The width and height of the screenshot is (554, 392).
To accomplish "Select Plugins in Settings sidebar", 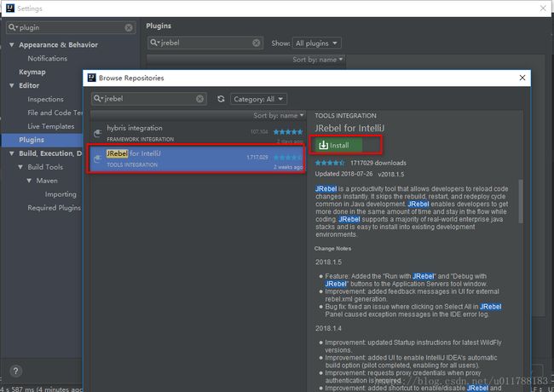I will [42, 140].
